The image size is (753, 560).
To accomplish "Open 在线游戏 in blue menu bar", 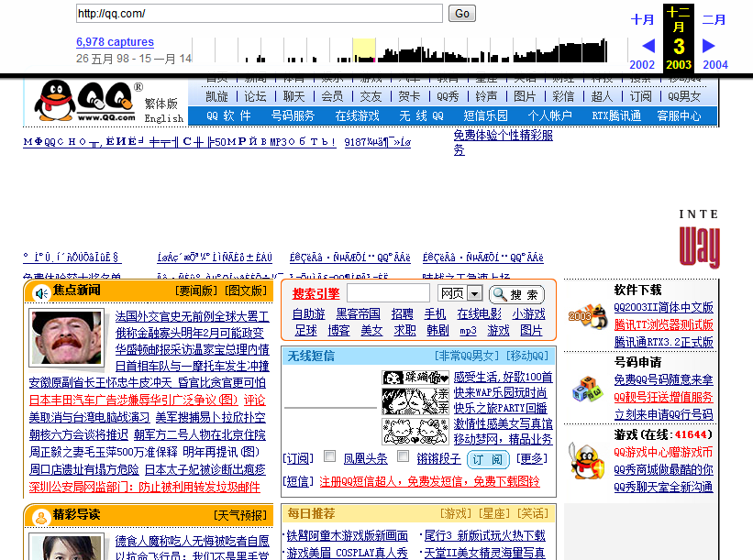I will coord(357,115).
